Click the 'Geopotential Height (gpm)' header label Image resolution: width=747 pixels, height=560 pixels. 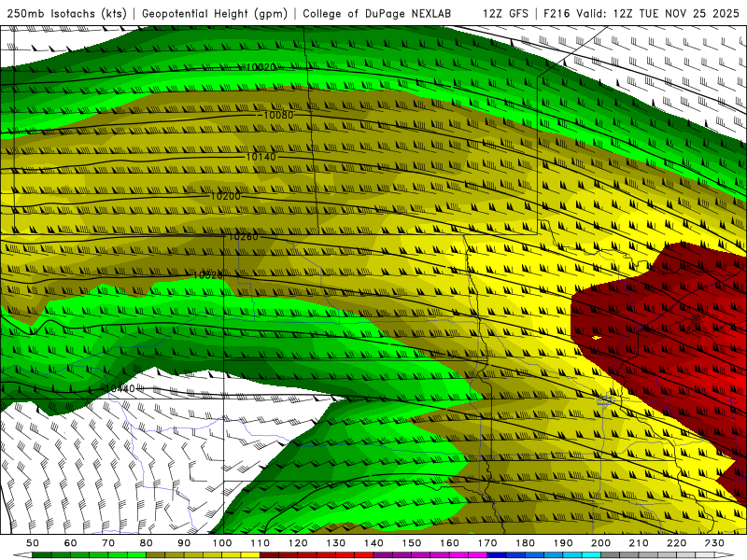point(215,14)
